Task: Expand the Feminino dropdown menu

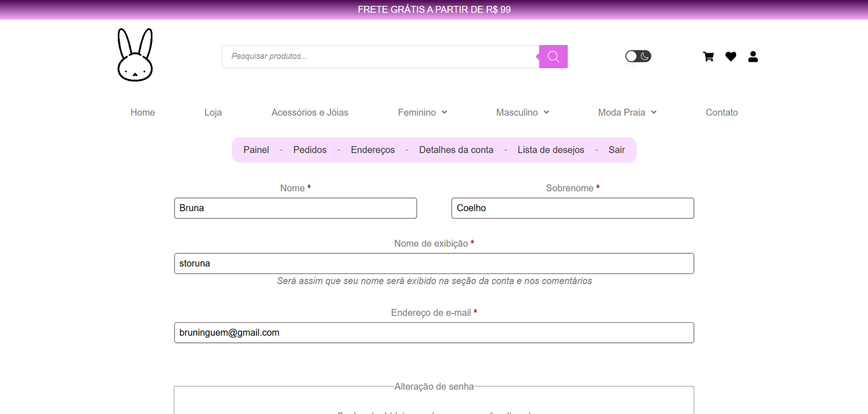Action: [423, 112]
